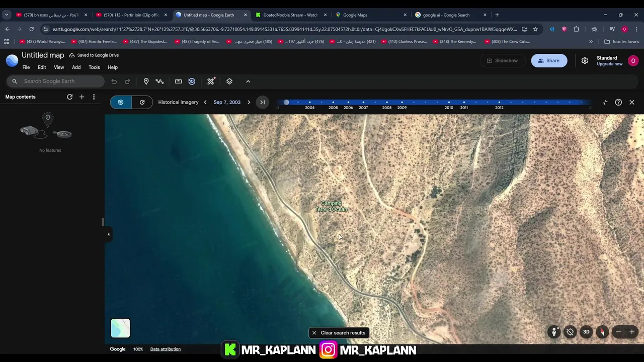Viewport: 644px width, 362px height.
Task: Open the Add menu
Action: click(76, 67)
